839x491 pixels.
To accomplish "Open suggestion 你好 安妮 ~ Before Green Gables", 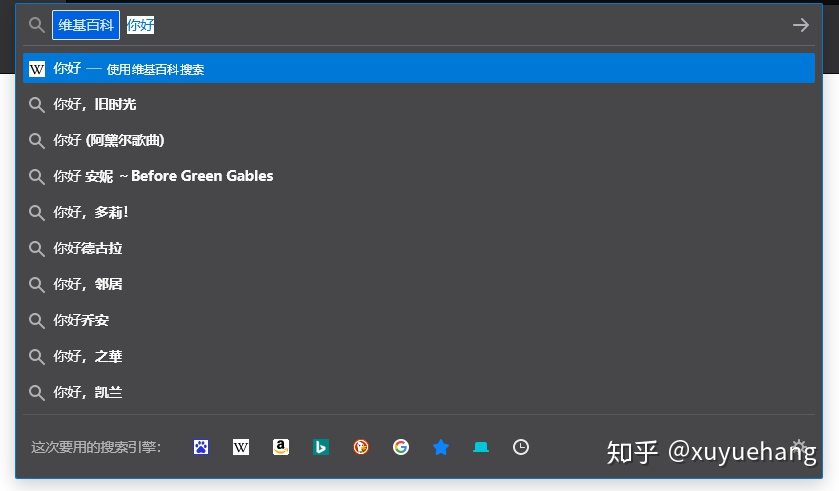I will click(x=419, y=176).
